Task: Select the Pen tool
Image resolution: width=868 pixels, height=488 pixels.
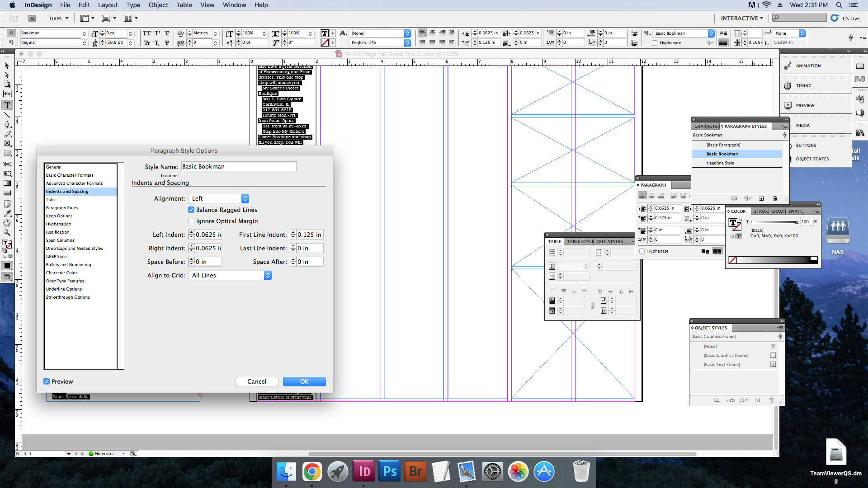Action: pyautogui.click(x=7, y=124)
